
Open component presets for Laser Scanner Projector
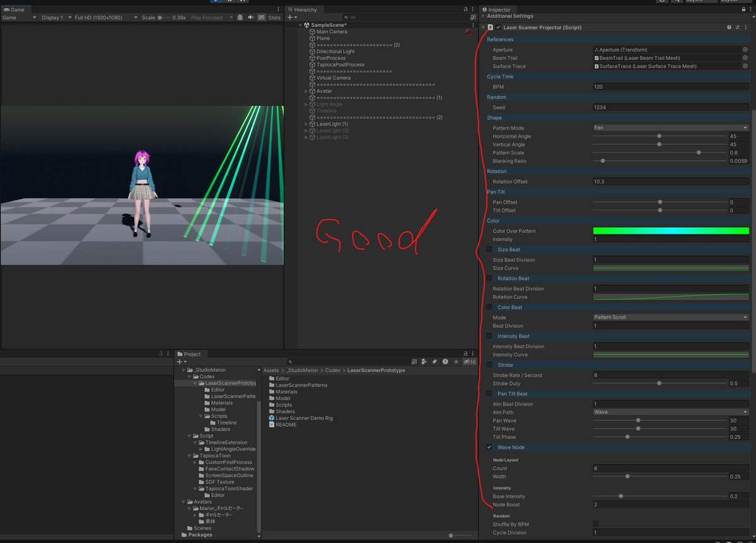click(737, 28)
